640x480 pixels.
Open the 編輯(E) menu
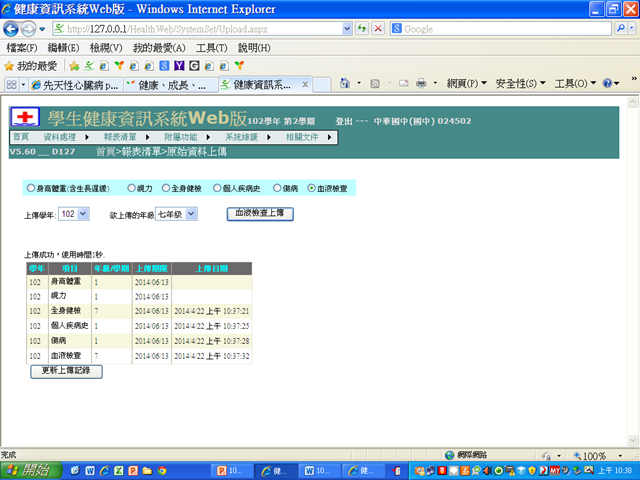tap(63, 48)
